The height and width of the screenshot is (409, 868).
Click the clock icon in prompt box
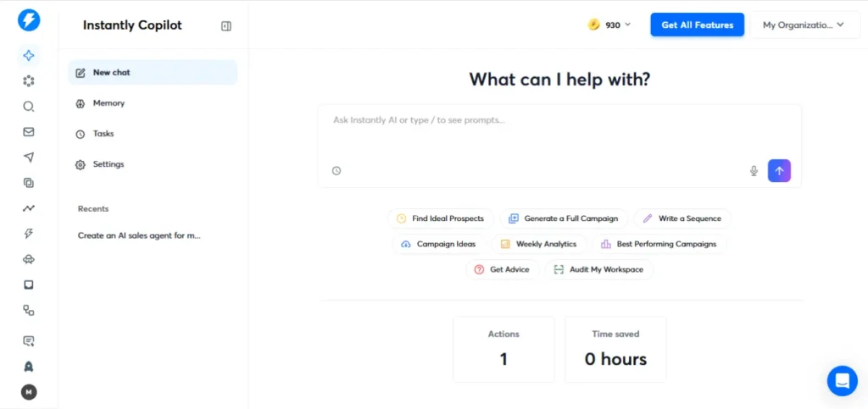[337, 171]
